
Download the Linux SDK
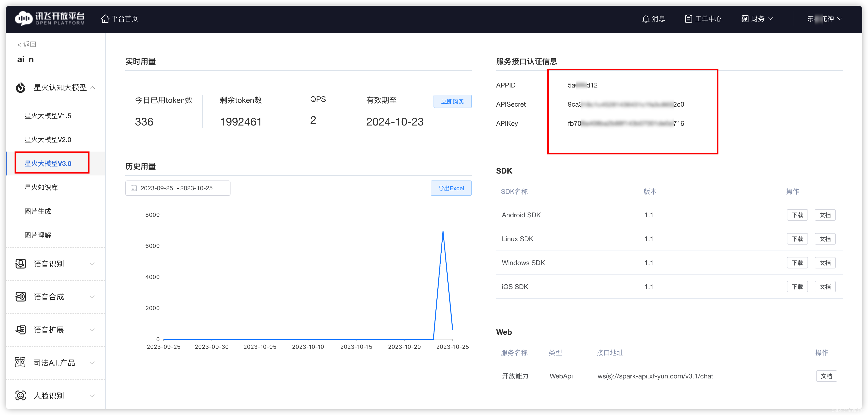pyautogui.click(x=797, y=239)
